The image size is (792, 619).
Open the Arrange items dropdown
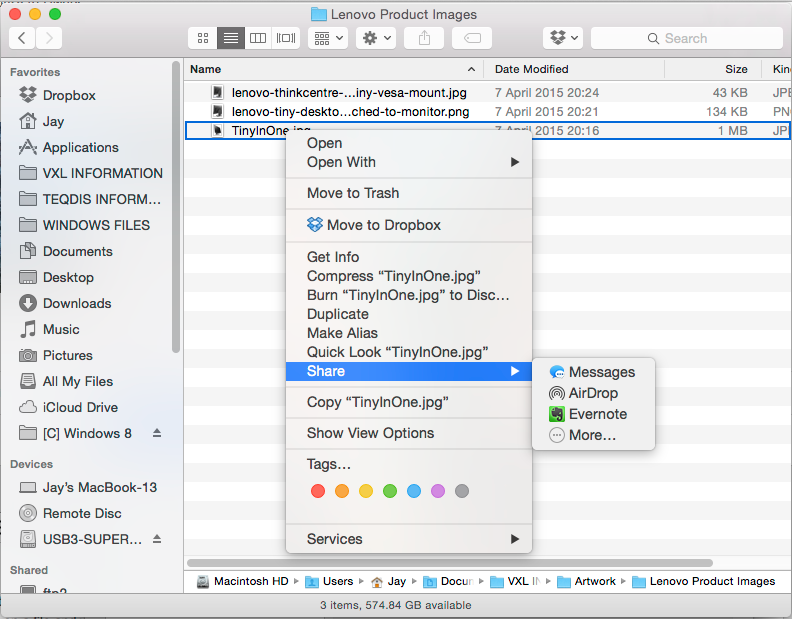328,38
